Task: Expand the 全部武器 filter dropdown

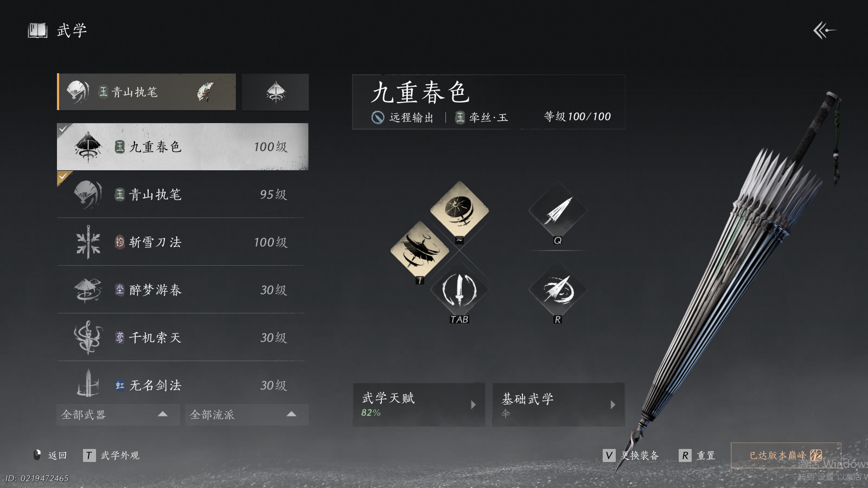Action: click(x=118, y=415)
